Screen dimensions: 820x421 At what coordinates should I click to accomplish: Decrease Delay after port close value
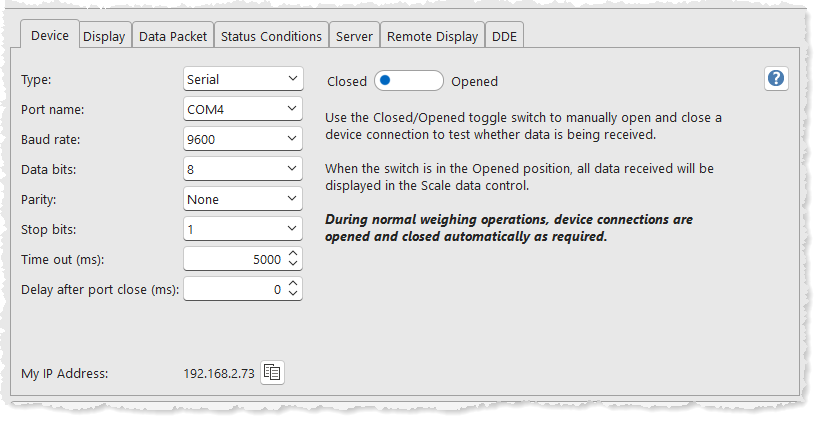click(293, 294)
